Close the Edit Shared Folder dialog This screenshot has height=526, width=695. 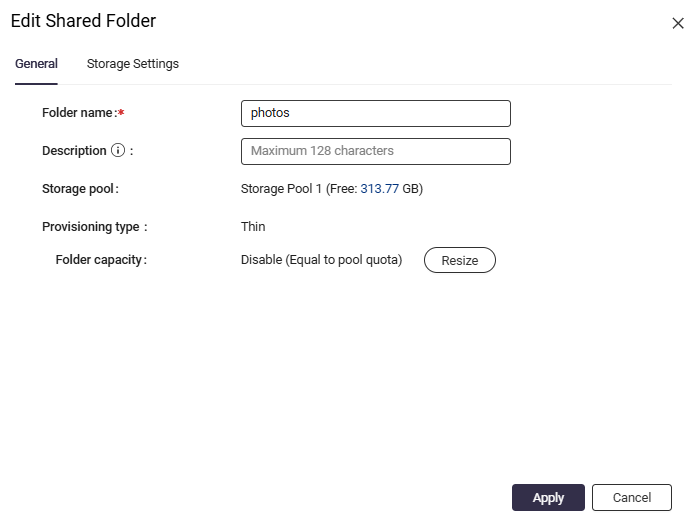click(677, 23)
